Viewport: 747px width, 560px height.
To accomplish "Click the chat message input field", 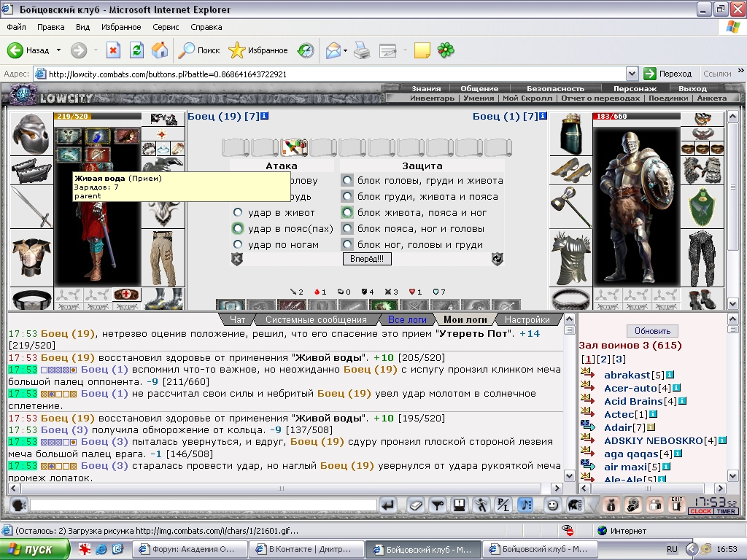I will (x=204, y=505).
